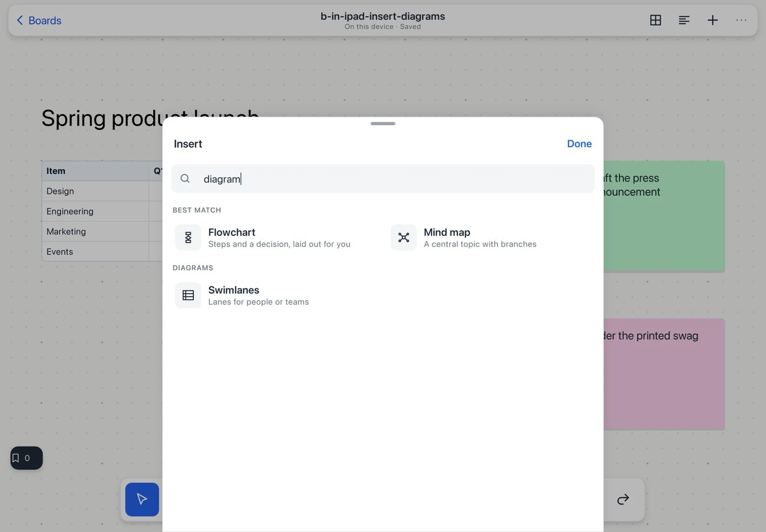Click the Flowchart icon tile
This screenshot has height=532, width=766.
[x=188, y=237]
